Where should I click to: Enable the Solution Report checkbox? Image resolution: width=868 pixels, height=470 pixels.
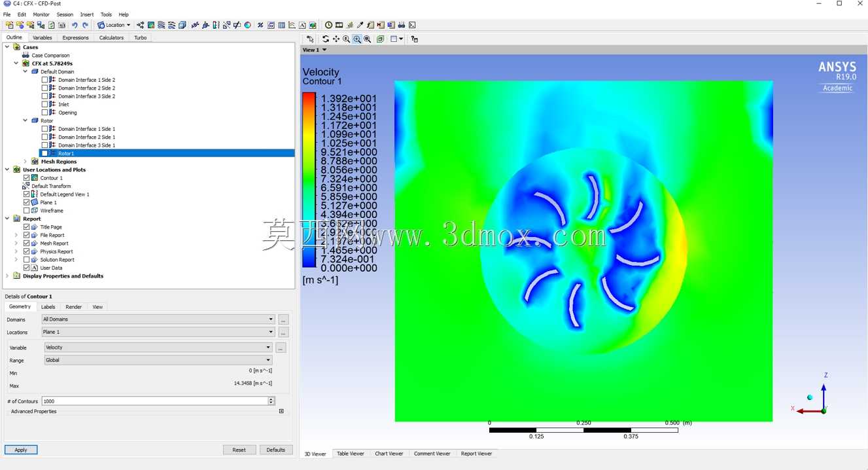pyautogui.click(x=27, y=260)
